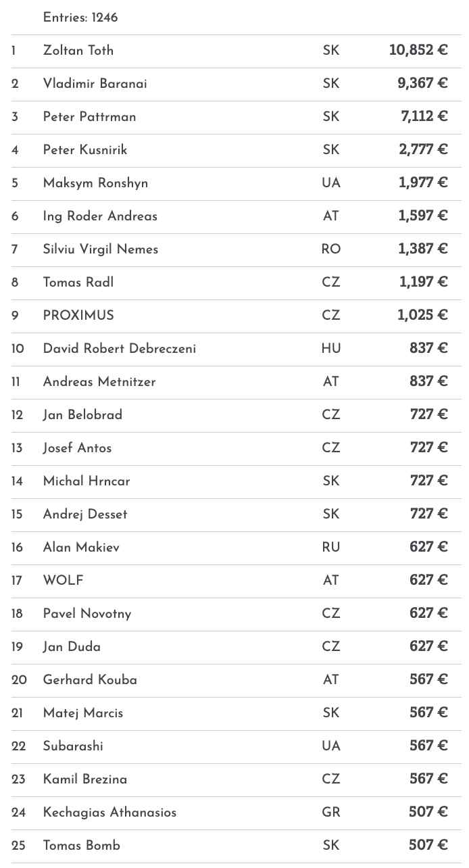Open Gerhard Kouba's entry
The width and height of the screenshot is (469, 868).
90,680
